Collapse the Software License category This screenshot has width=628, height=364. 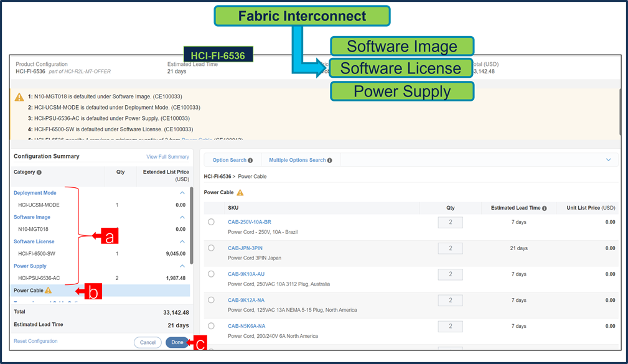click(182, 241)
